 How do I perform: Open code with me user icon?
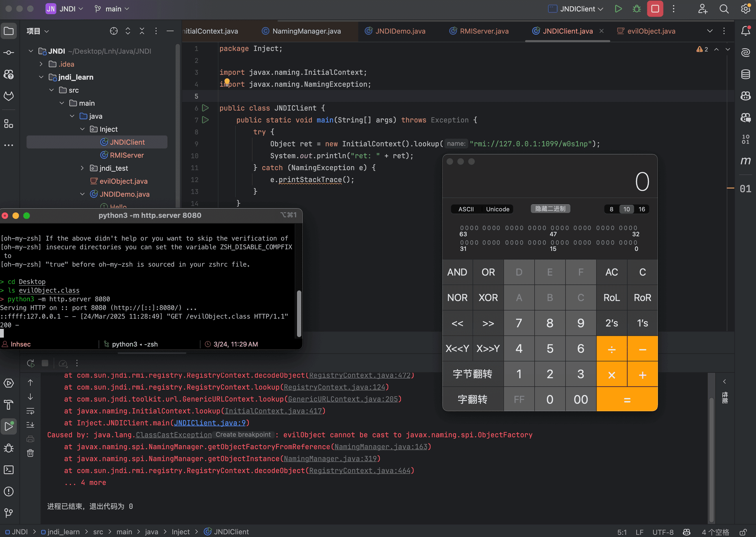point(703,9)
